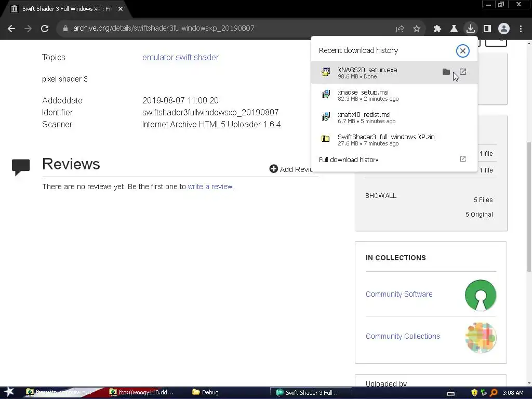Image resolution: width=532 pixels, height=399 pixels.
Task: Click the Full download history external icon
Action: [x=463, y=159]
